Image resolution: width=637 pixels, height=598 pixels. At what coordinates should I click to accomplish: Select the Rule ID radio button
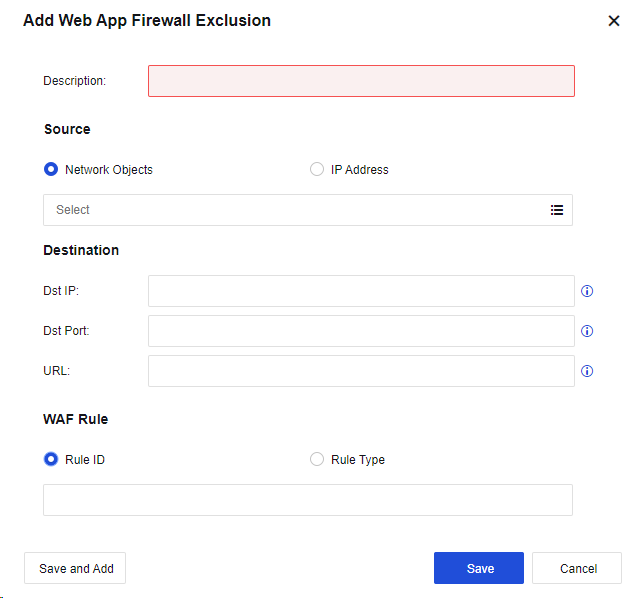[x=51, y=460]
